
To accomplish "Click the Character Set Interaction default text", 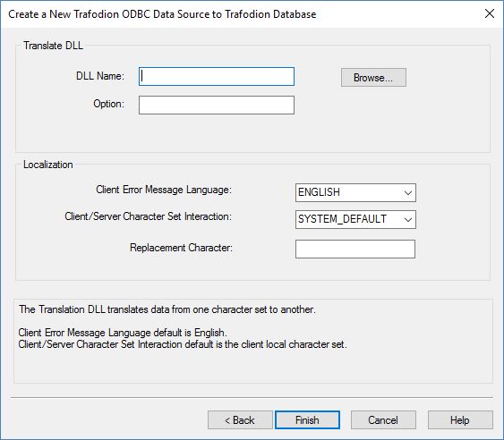I will [x=183, y=344].
